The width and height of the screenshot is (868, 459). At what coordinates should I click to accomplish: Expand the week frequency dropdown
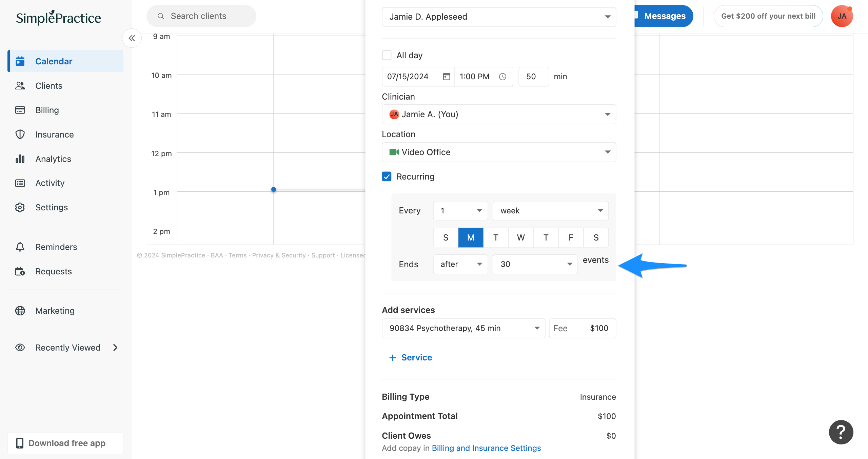coord(550,210)
